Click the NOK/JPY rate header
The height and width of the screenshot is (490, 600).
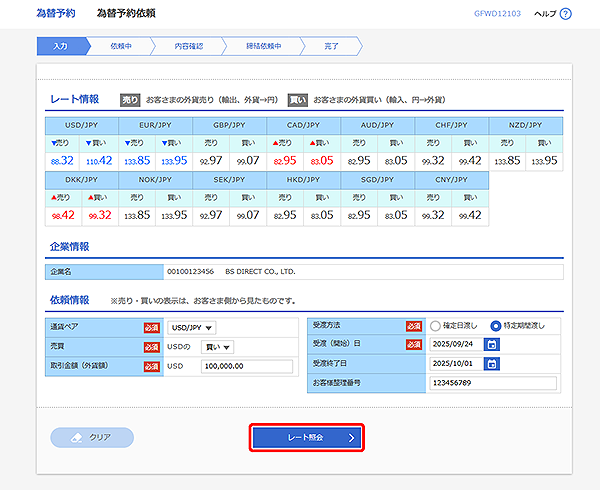click(155, 180)
